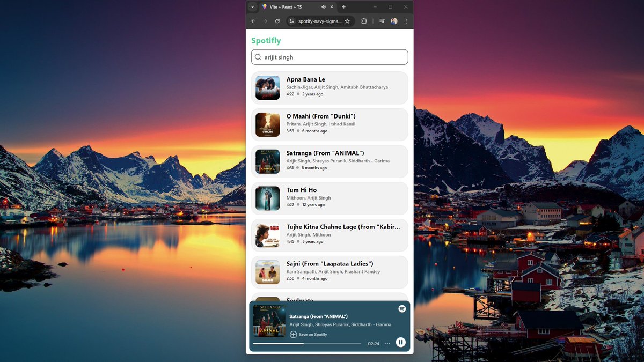The height and width of the screenshot is (362, 644).
Task: Click the Pritam, Arijit Singh, Irshad Kamil text
Action: point(321,124)
